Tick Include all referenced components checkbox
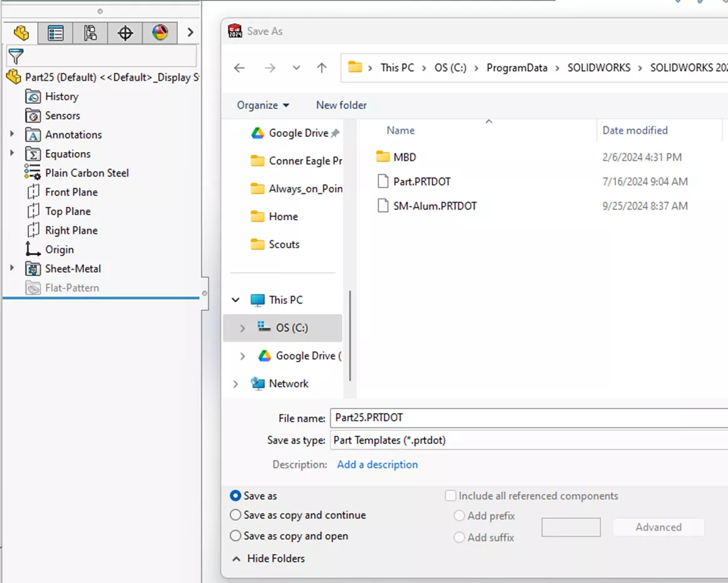Viewport: 728px width, 583px height. coord(450,496)
